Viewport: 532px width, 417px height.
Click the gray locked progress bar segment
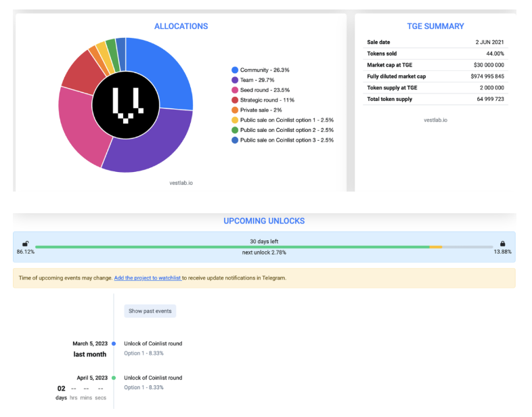468,247
